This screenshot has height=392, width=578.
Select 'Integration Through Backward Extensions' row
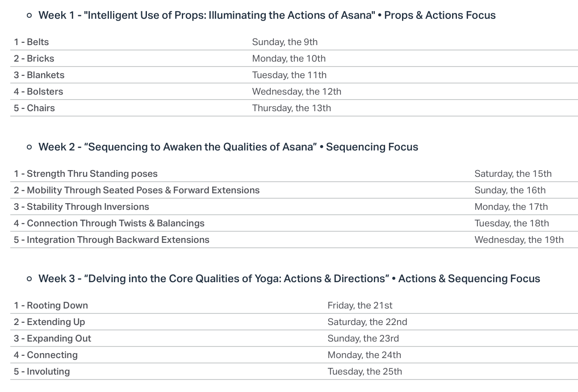point(294,240)
